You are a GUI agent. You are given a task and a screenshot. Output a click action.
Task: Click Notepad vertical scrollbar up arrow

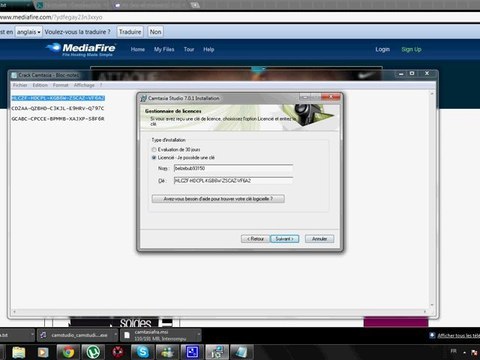[x=432, y=94]
